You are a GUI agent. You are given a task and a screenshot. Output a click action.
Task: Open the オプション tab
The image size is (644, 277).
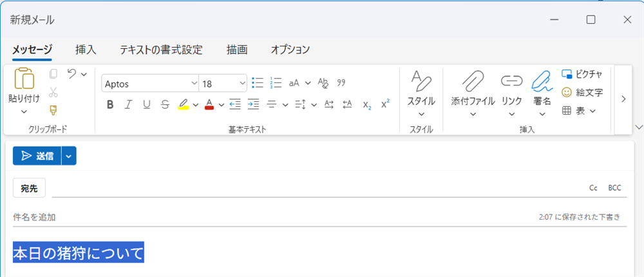[x=290, y=50]
